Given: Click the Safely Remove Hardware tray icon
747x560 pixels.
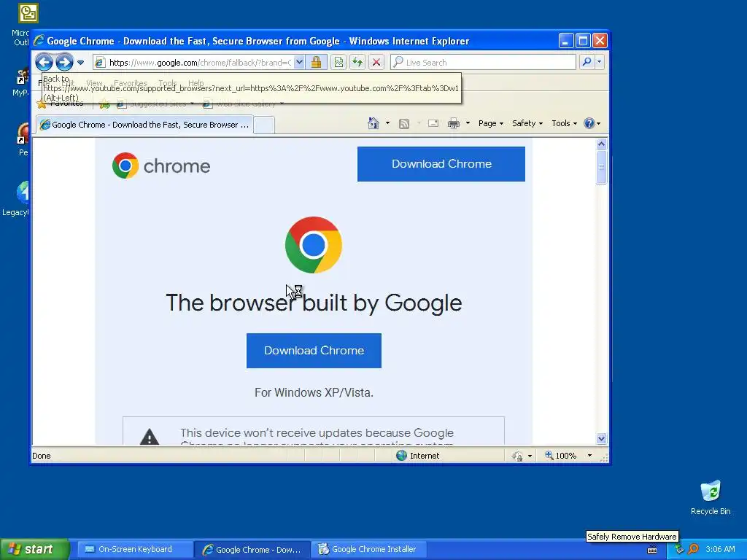Looking at the screenshot, I should 680,549.
